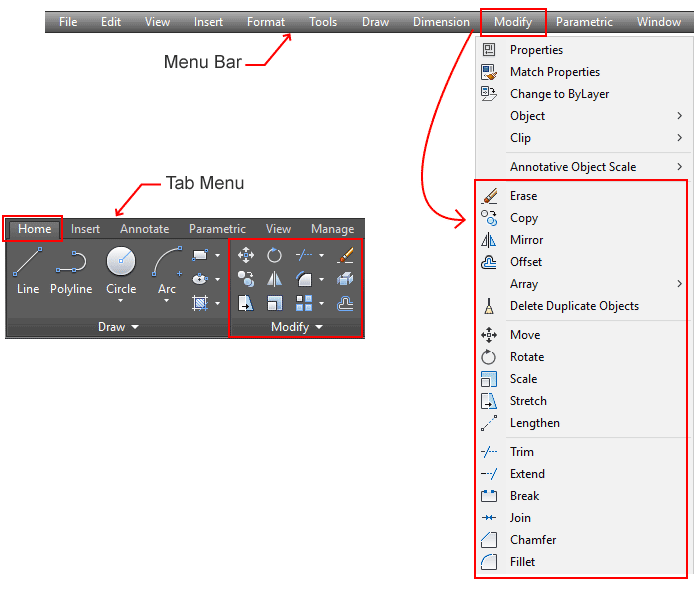Open the Clip submenu in the Modify menu

click(x=583, y=138)
